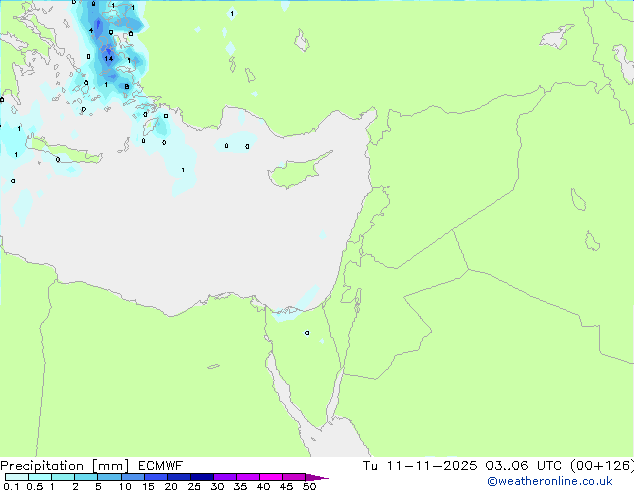The width and height of the screenshot is (634, 490).
Task: Click the '03..06 UTC' time range text
Action: [x=524, y=466]
